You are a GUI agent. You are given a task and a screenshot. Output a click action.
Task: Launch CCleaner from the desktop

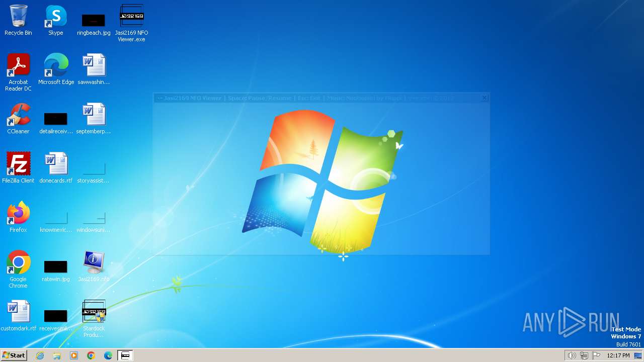pos(18,119)
